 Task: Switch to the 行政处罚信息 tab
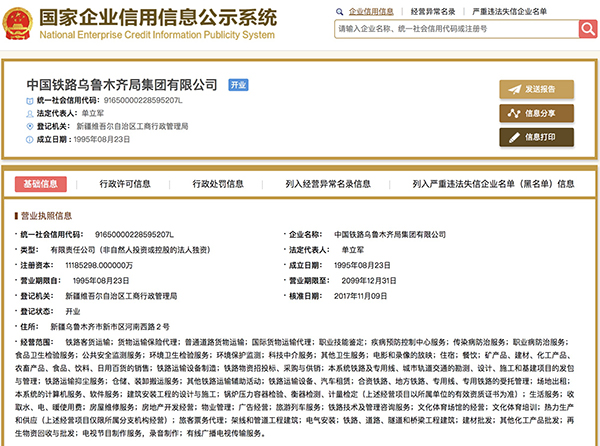pos(218,184)
